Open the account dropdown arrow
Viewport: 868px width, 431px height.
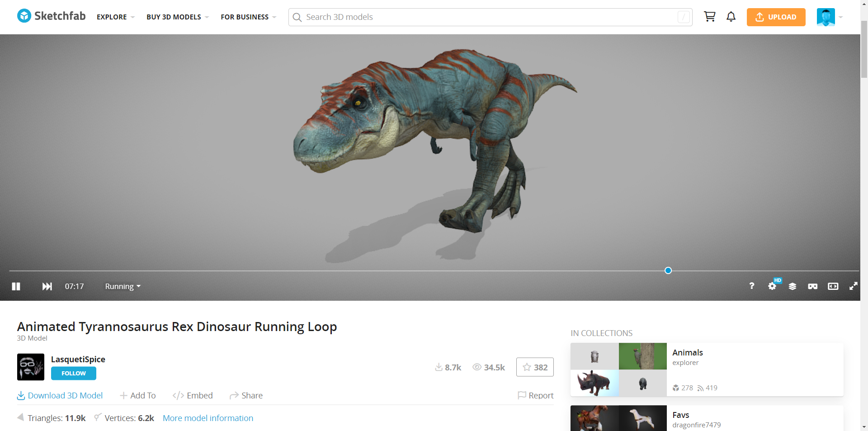[x=840, y=17]
